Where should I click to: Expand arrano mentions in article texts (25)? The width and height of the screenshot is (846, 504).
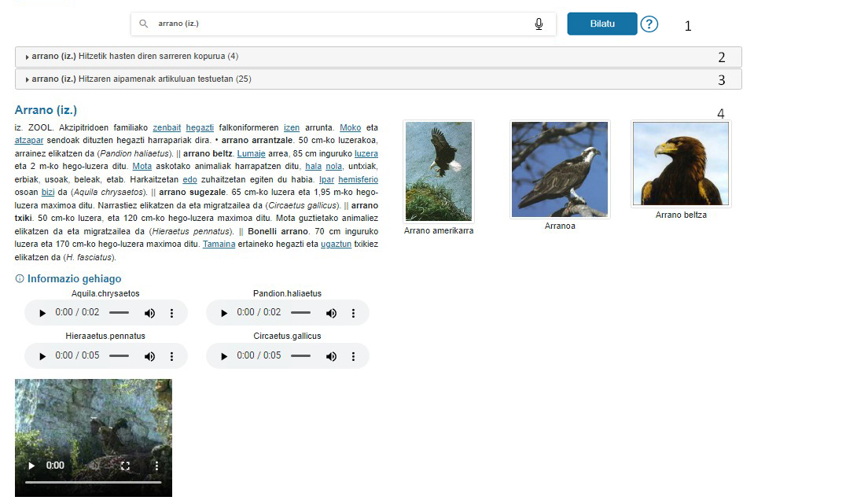[142, 79]
